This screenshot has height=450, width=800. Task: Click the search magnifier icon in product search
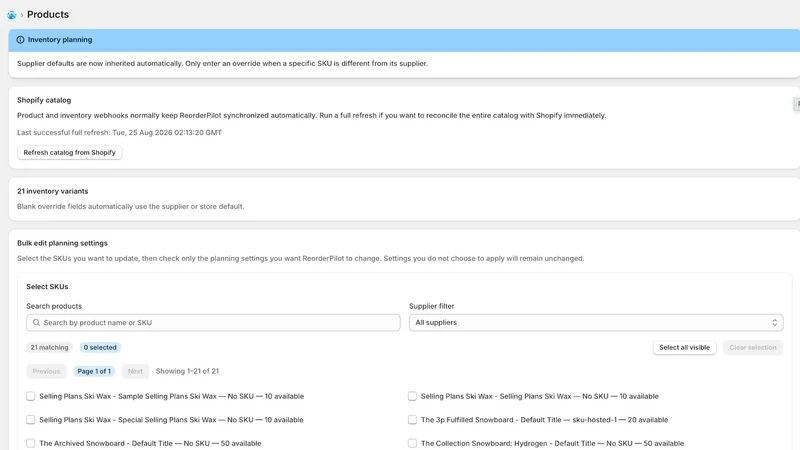[x=36, y=322]
